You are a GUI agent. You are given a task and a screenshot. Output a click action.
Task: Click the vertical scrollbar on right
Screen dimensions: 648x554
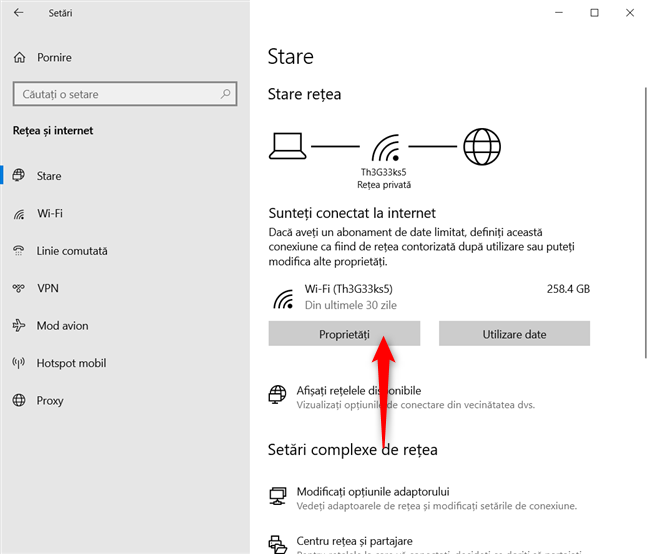click(x=642, y=200)
